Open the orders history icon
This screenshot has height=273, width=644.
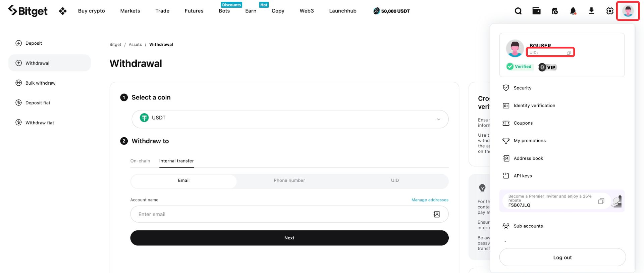click(x=555, y=11)
